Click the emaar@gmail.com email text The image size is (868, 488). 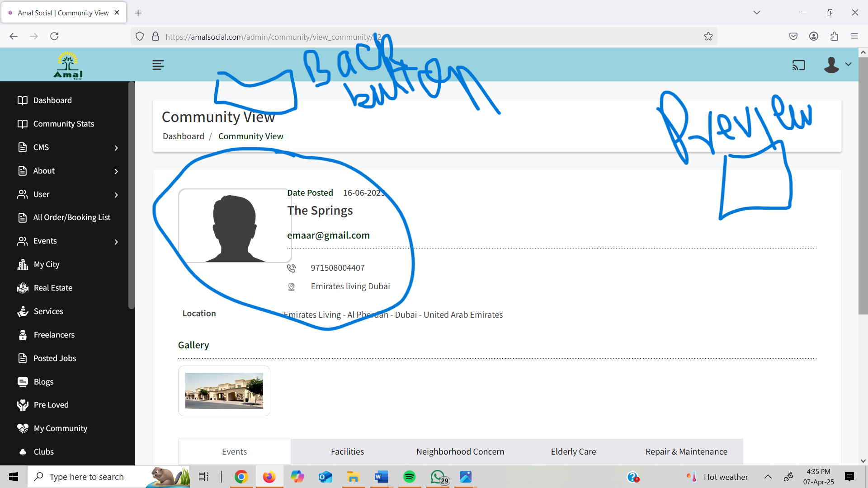point(328,235)
